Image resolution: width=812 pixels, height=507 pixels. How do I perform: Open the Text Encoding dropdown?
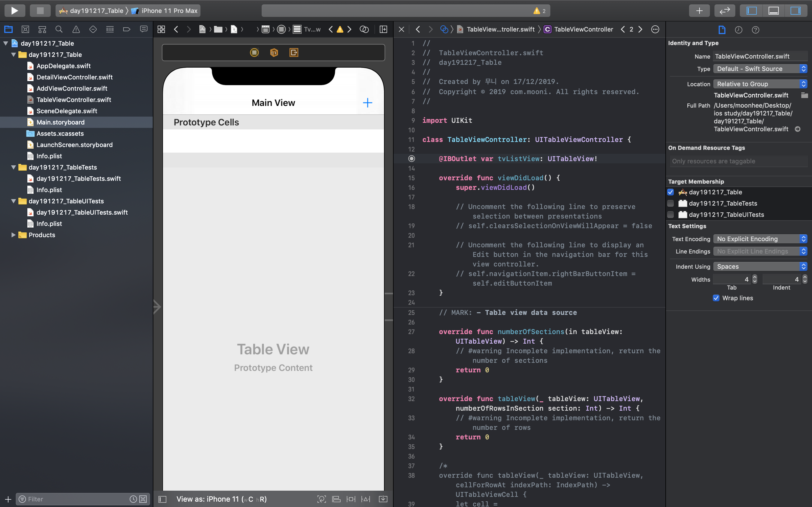(760, 239)
